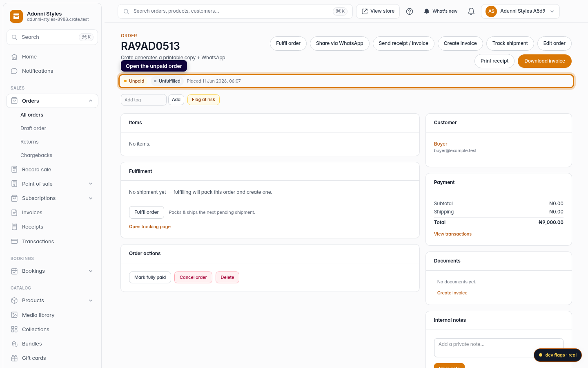Click Edit order button
Image resolution: width=588 pixels, height=368 pixels.
coord(555,43)
